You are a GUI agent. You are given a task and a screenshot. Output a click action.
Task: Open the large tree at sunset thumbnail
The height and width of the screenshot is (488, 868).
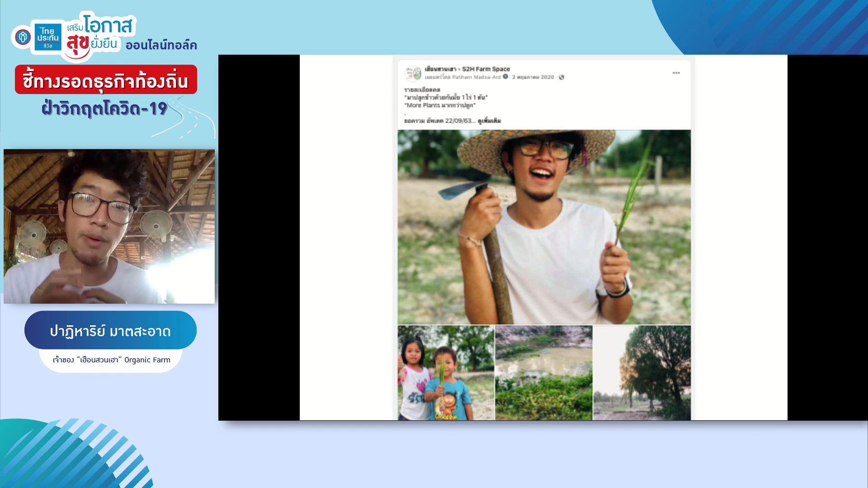pyautogui.click(x=642, y=373)
